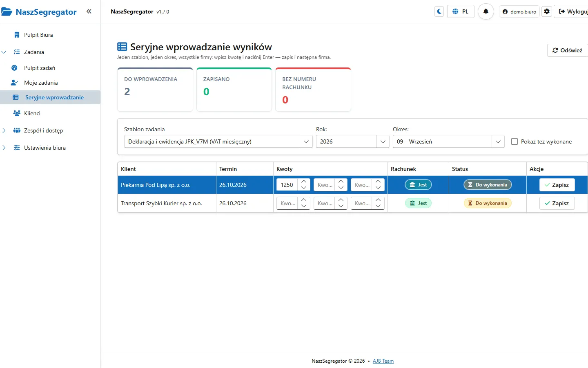
Task: Open language selector PL
Action: click(x=461, y=11)
